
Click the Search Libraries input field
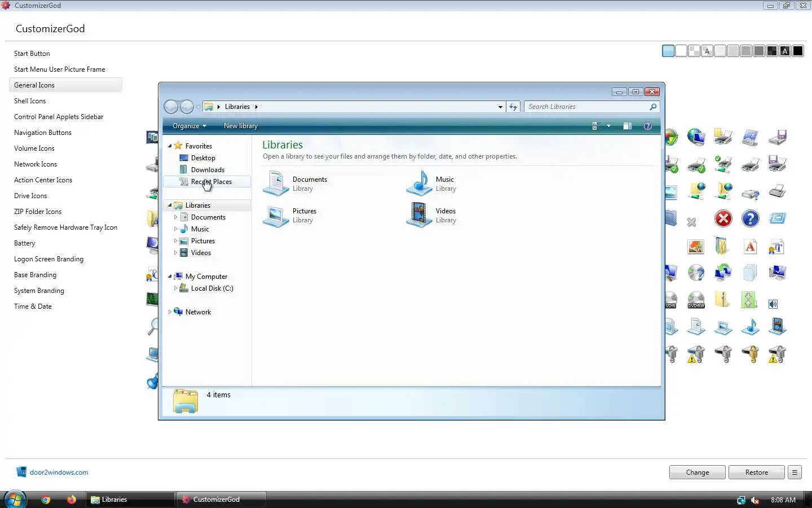(592, 107)
